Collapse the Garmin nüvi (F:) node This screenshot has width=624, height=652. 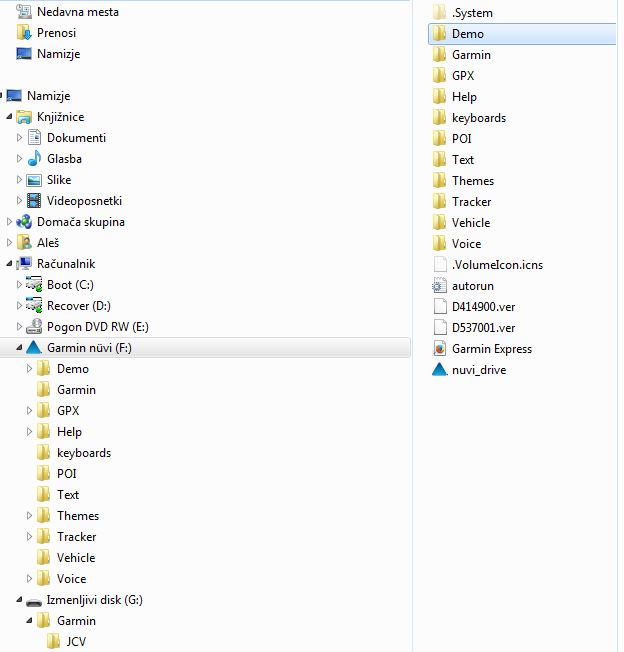pyautogui.click(x=19, y=348)
